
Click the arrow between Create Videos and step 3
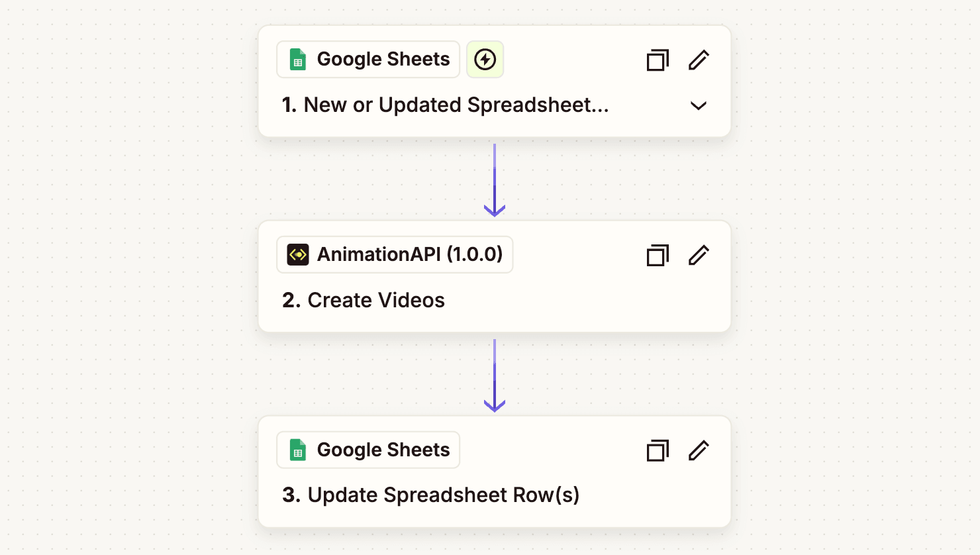(494, 374)
